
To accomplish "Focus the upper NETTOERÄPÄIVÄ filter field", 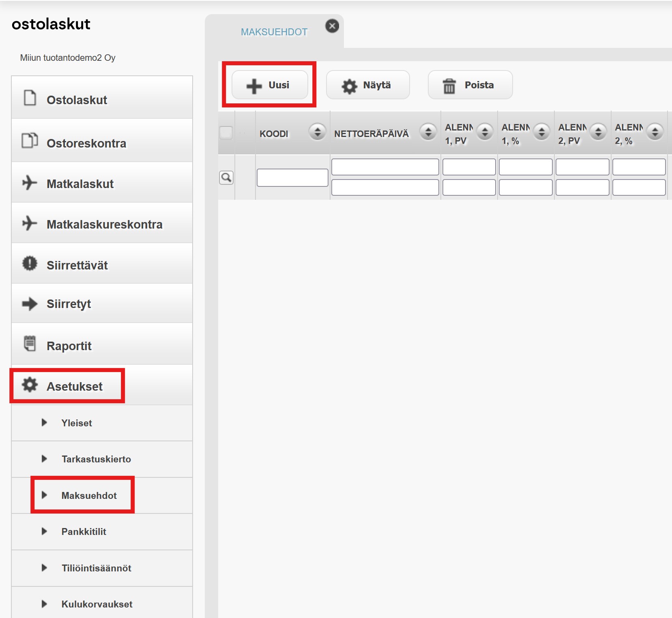I will coord(385,167).
